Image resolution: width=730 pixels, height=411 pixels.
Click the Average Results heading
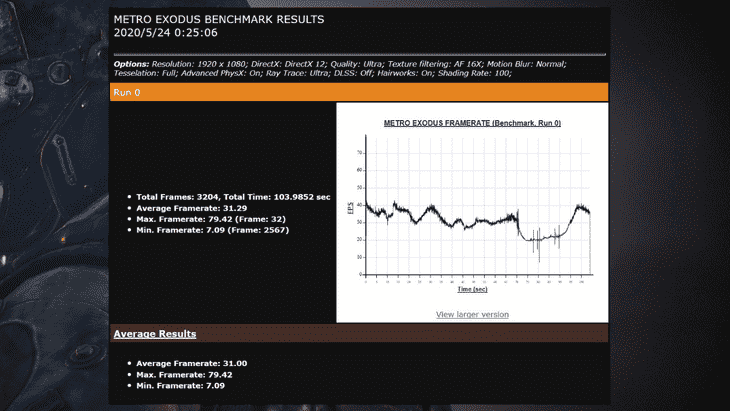[x=155, y=334]
